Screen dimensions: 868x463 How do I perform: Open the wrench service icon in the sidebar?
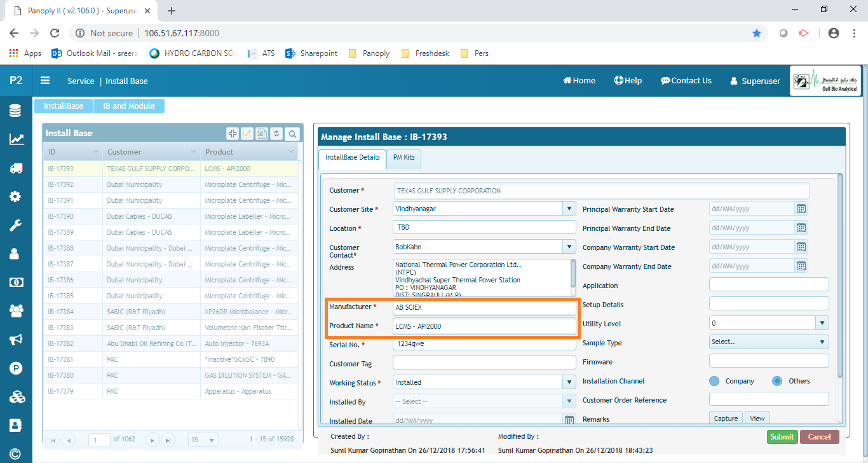(x=15, y=225)
